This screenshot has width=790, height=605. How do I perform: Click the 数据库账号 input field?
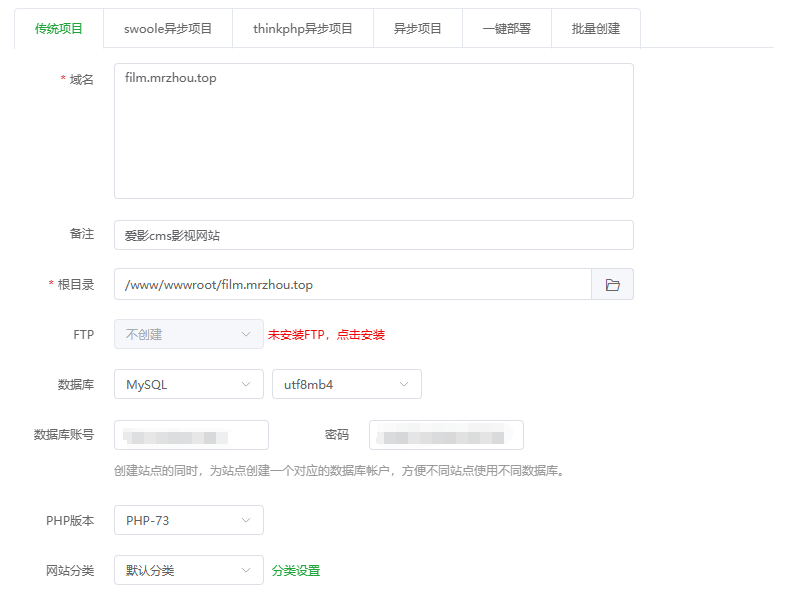[191, 435]
